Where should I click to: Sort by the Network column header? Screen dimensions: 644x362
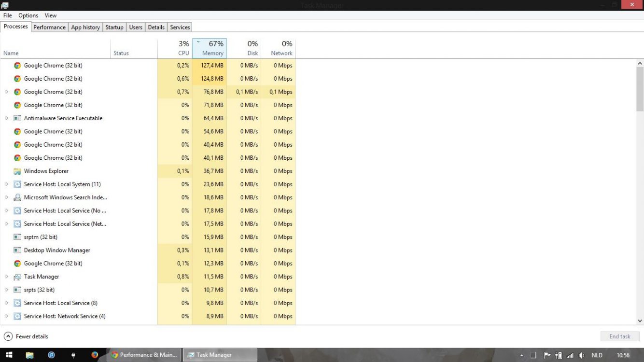(x=278, y=48)
